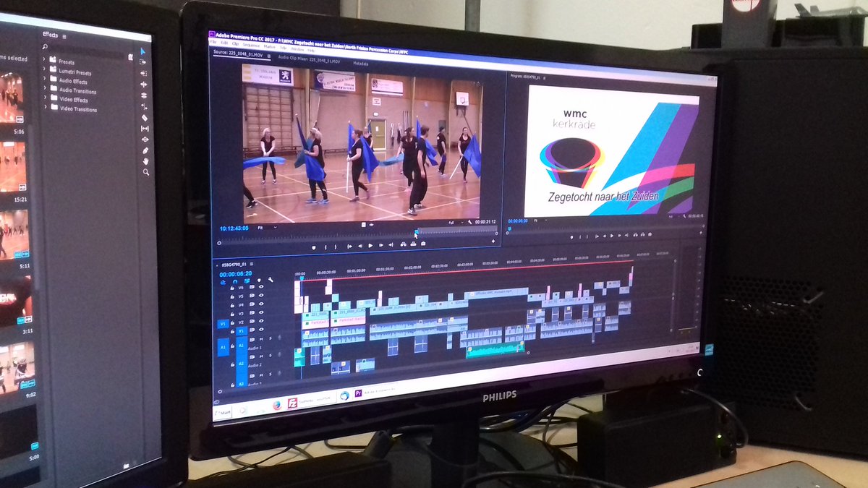Mute audio track A2 (M button)

tap(261, 356)
